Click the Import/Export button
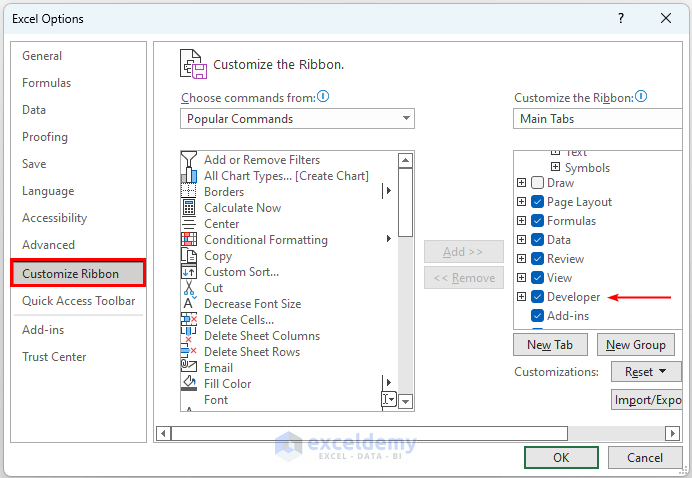 point(647,400)
